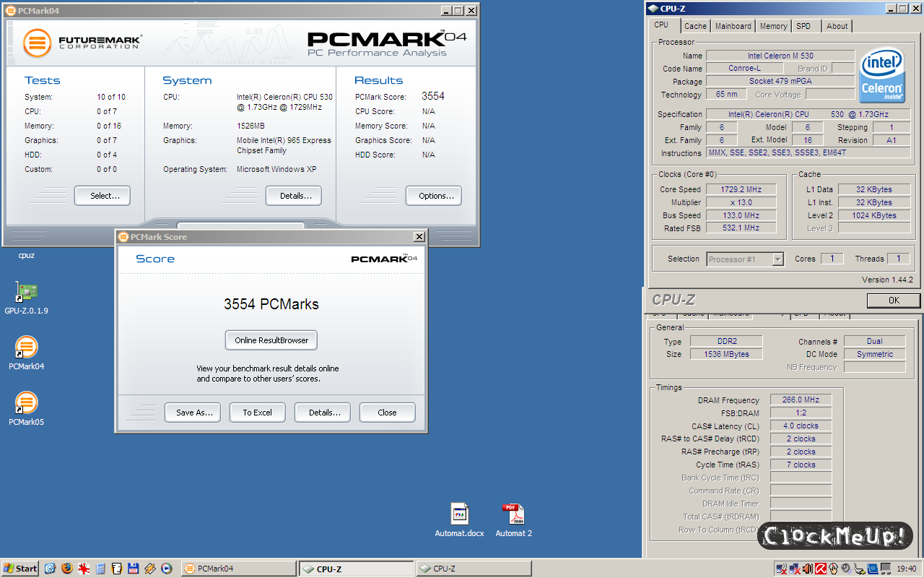This screenshot has width=924, height=578.
Task: Click the grey audio speaker tray icon
Action: click(846, 569)
